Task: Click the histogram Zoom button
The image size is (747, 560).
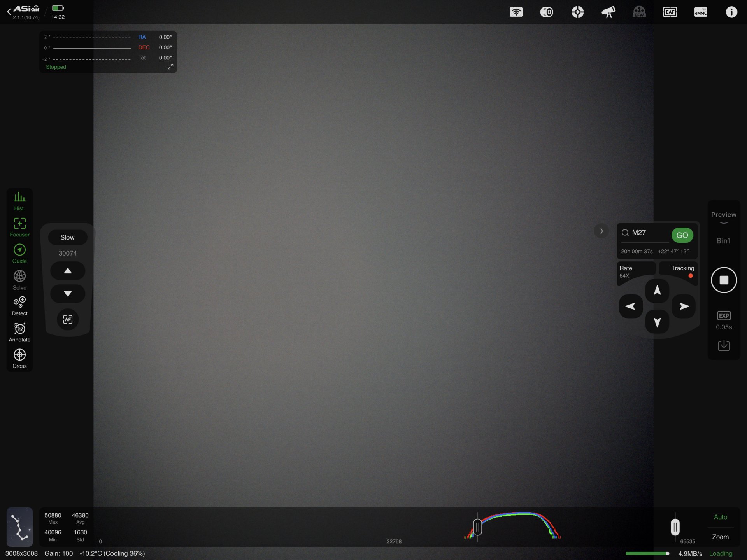Action: (x=720, y=537)
